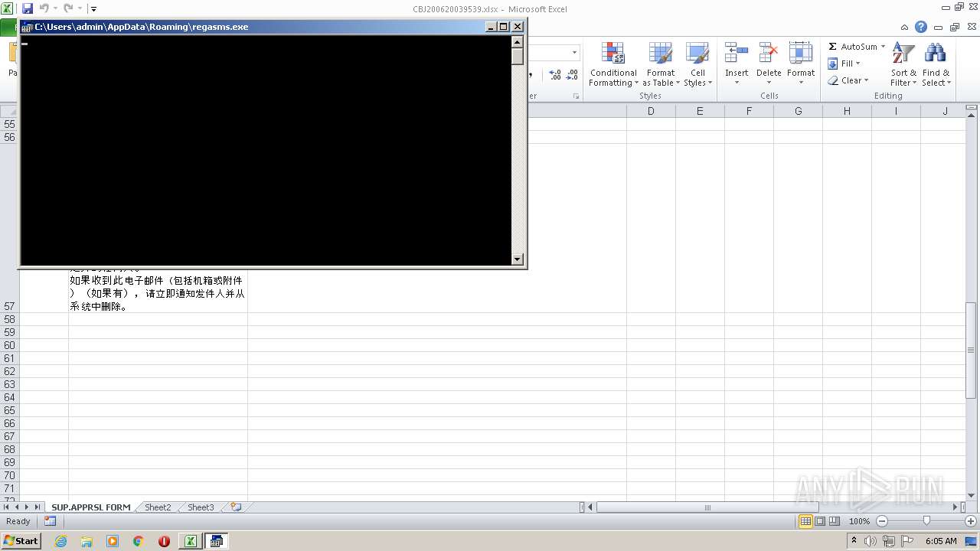
Task: Open the Fill options
Action: coord(844,64)
